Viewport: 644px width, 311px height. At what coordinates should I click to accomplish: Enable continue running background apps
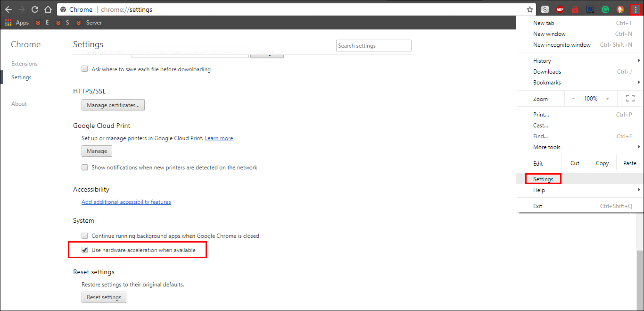click(x=85, y=235)
